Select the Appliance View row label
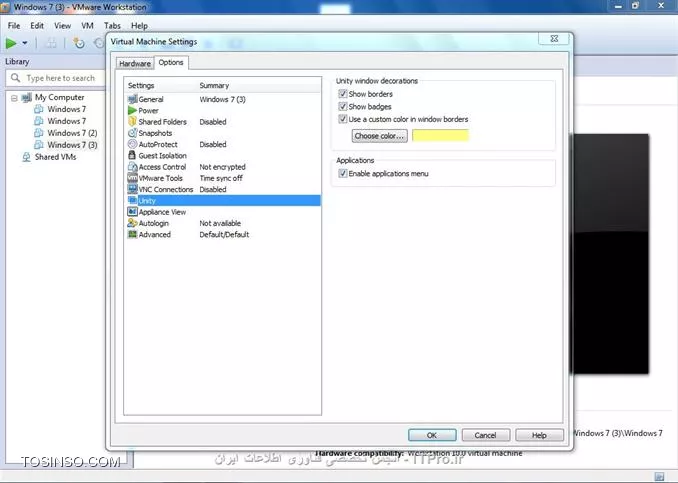678x483 pixels. click(x=162, y=211)
